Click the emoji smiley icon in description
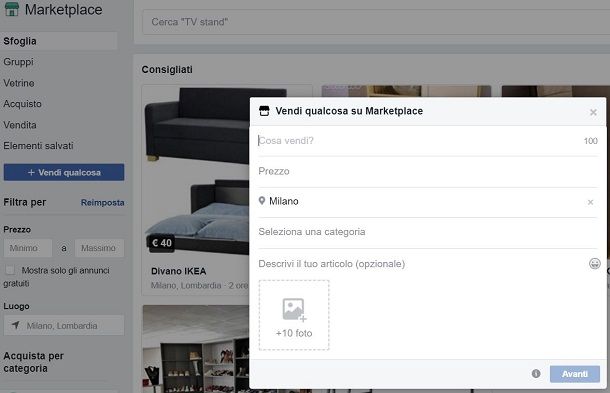 (x=594, y=263)
